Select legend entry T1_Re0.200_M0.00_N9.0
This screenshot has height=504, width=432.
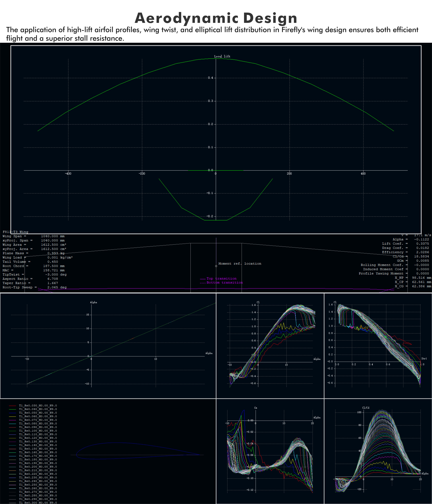38,467
